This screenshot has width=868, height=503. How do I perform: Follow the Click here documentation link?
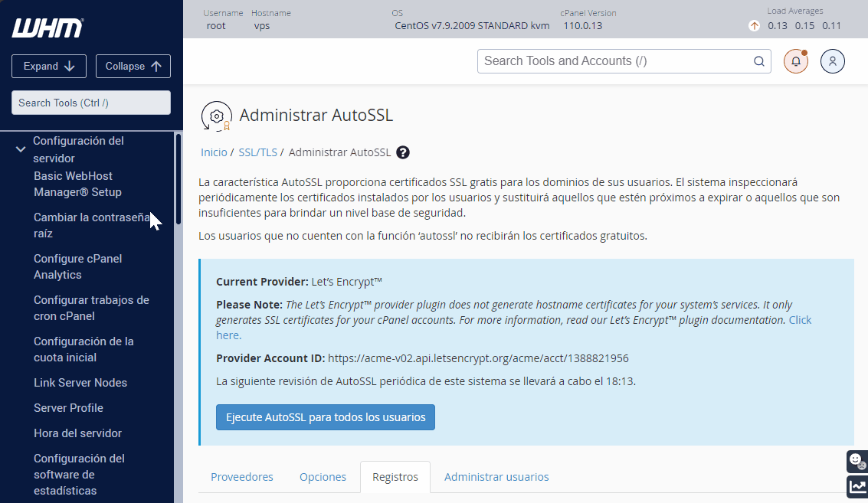tap(800, 320)
